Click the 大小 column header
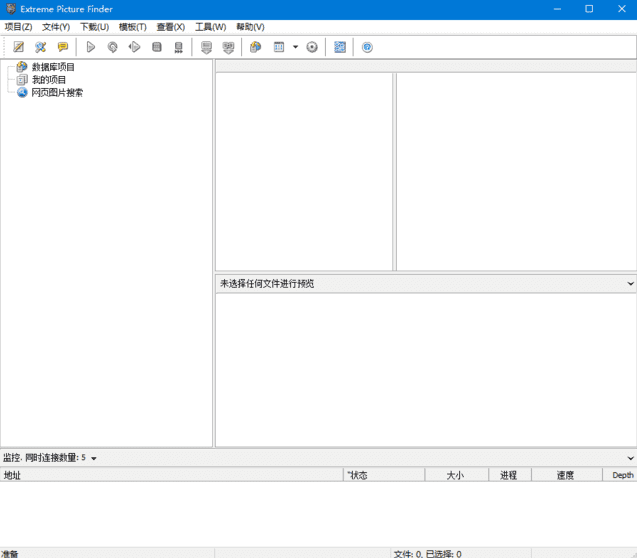Viewport: 637px width, 558px height. (455, 475)
